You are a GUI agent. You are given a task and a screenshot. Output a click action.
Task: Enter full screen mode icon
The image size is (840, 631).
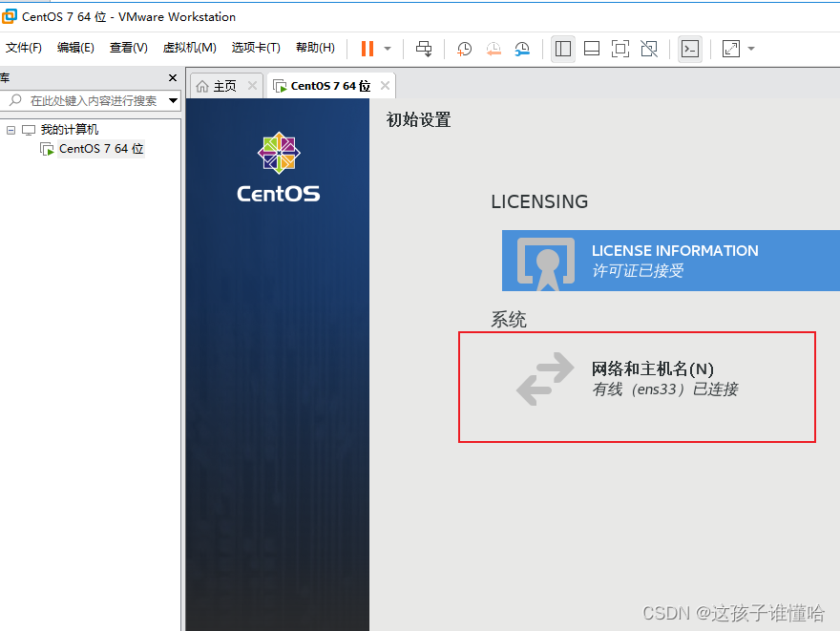coord(619,49)
